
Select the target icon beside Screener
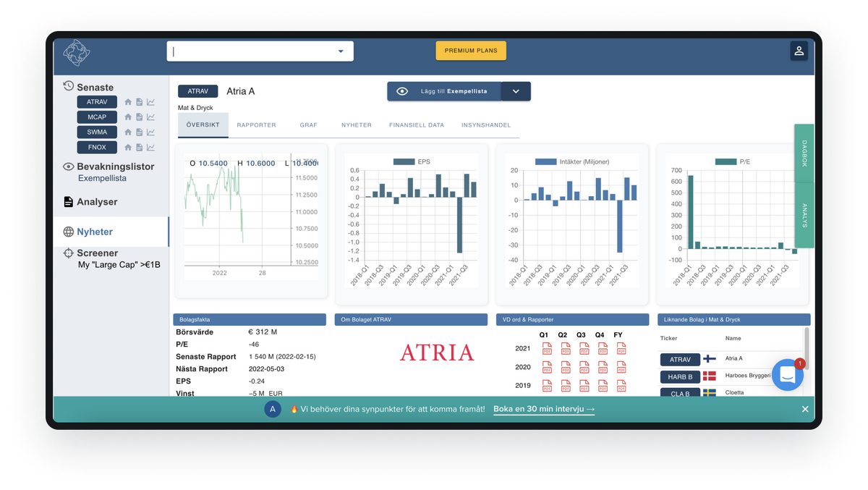tap(67, 253)
